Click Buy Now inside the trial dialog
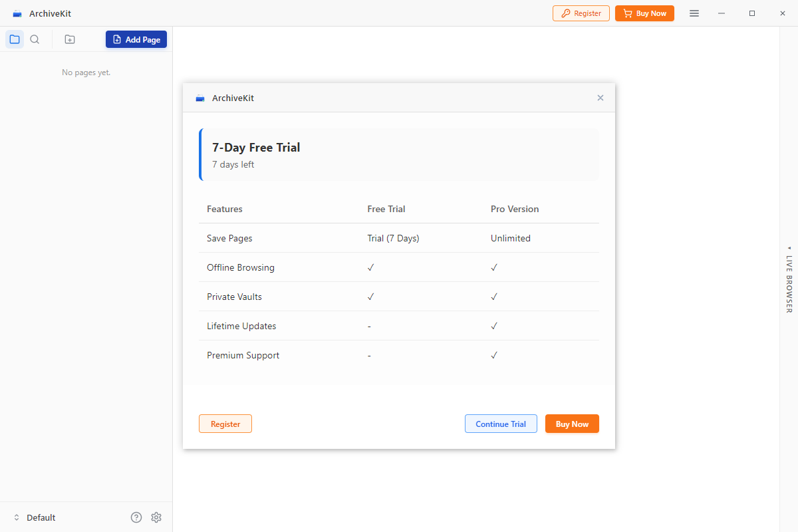Viewport: 798px width, 532px height. point(572,424)
